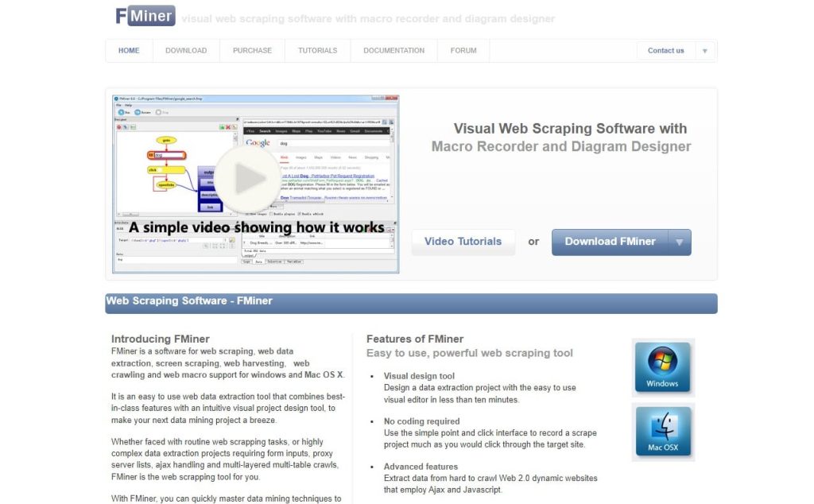Click the 'Features of FMiner' heading

tap(415, 339)
